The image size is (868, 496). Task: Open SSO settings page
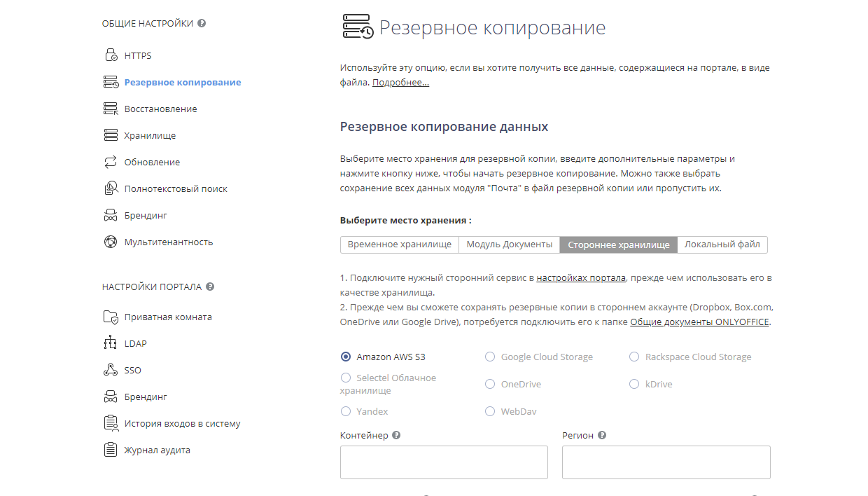coord(133,370)
